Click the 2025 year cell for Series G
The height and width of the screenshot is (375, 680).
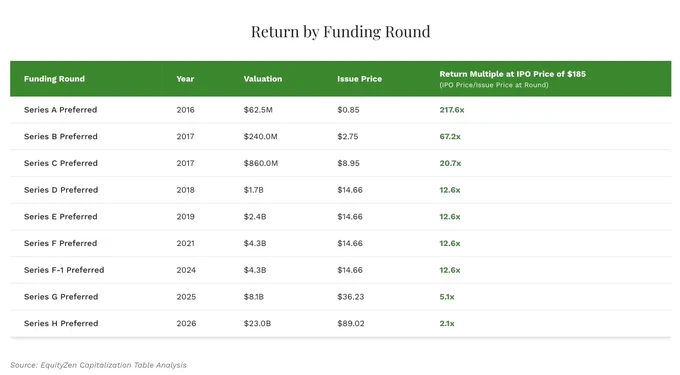point(186,297)
